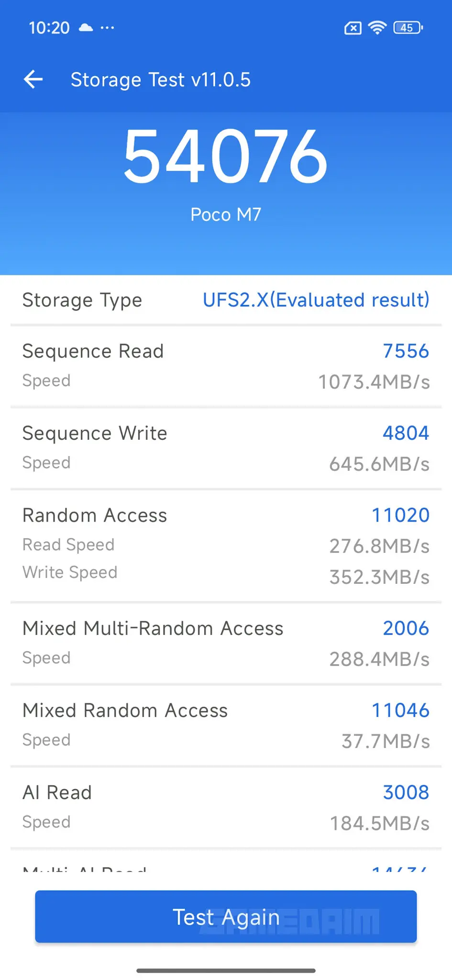The image size is (452, 980).
Task: Tap the SIM-missing status icon
Action: [353, 28]
